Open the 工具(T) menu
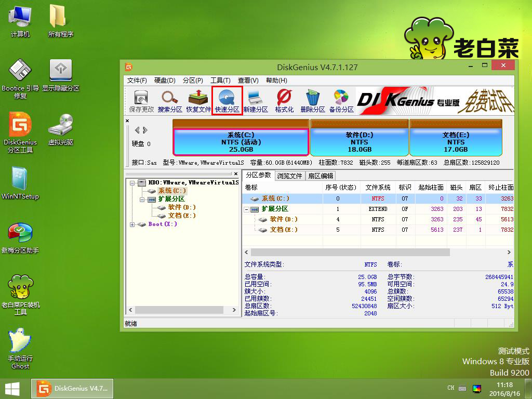This screenshot has width=532, height=399. (x=220, y=81)
